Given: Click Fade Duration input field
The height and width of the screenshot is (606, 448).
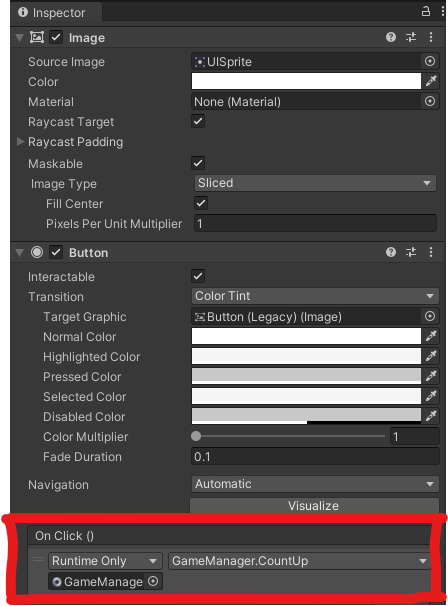Looking at the screenshot, I should tap(315, 456).
